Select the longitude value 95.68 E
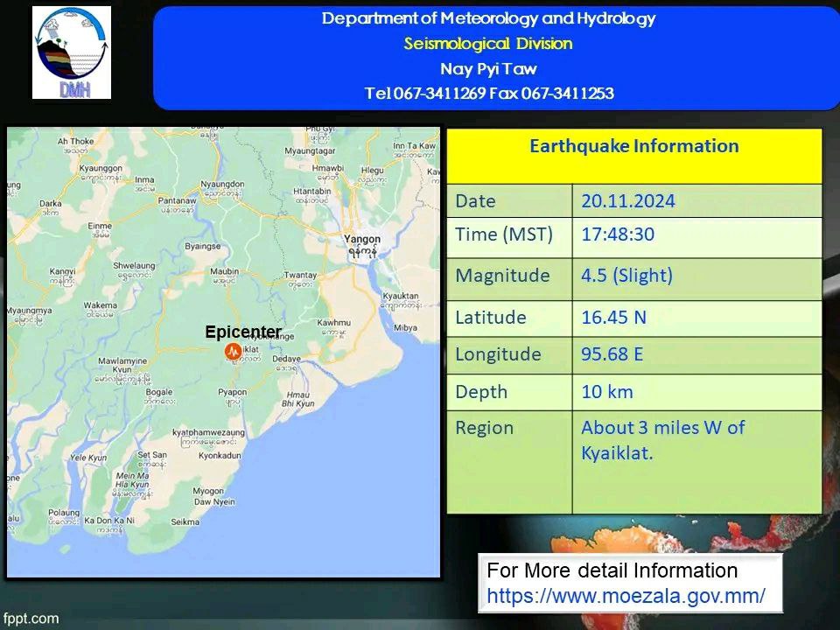This screenshot has width=840, height=630. pos(613,354)
